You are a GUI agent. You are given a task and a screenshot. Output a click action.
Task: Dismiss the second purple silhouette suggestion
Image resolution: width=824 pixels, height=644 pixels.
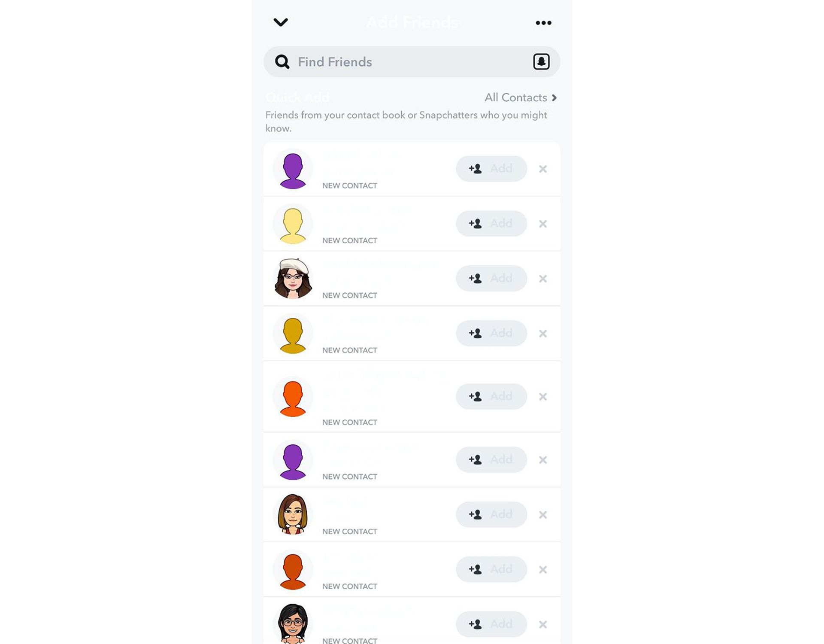point(543,460)
